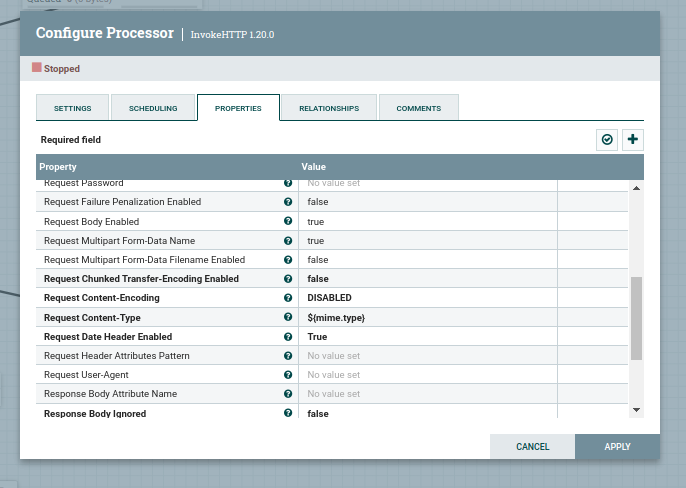Edit the ${mime.type} Content-Type value
This screenshot has width=686, height=488.
(x=428, y=317)
